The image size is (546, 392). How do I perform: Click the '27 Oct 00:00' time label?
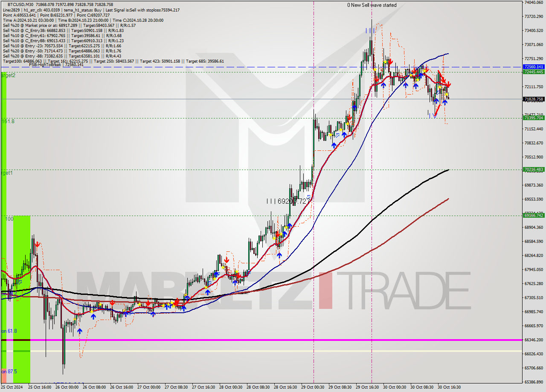pos(149,388)
